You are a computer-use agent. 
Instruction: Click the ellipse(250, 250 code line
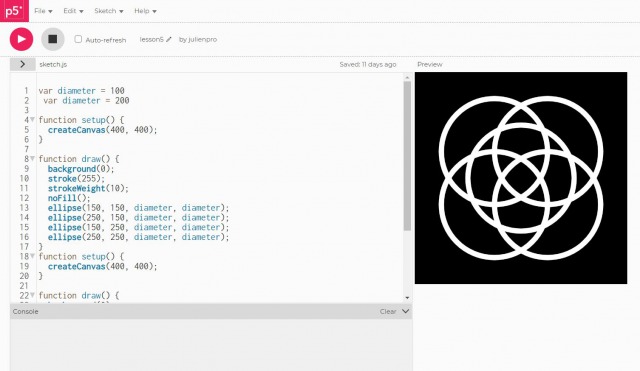138,237
